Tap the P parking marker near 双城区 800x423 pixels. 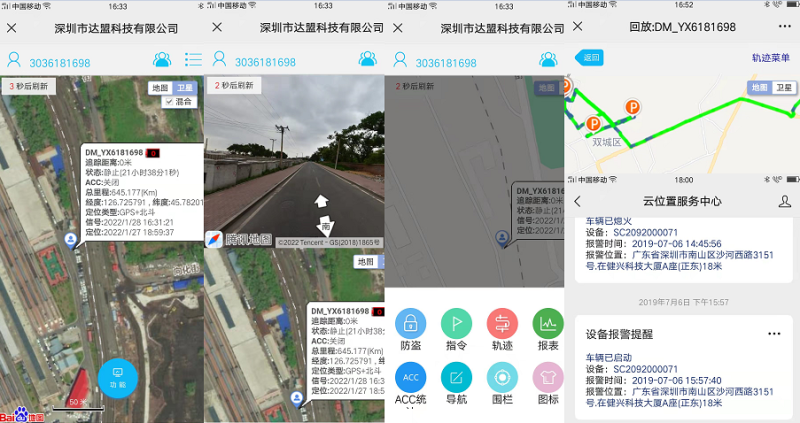tap(593, 123)
